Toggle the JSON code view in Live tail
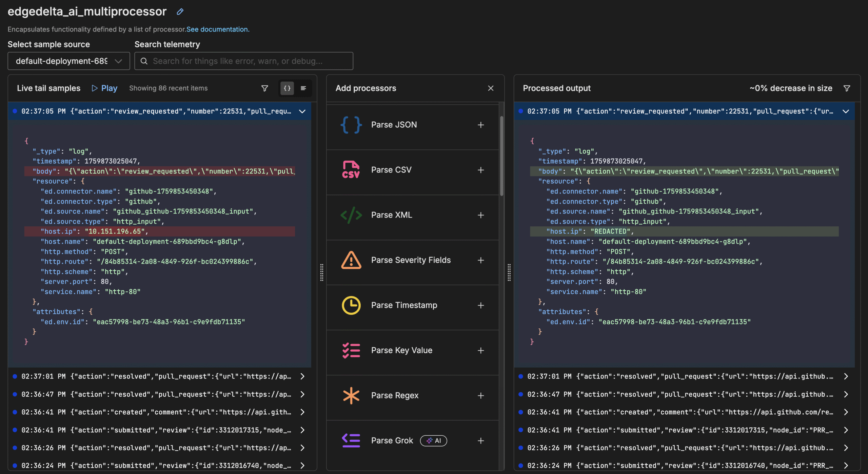 287,88
